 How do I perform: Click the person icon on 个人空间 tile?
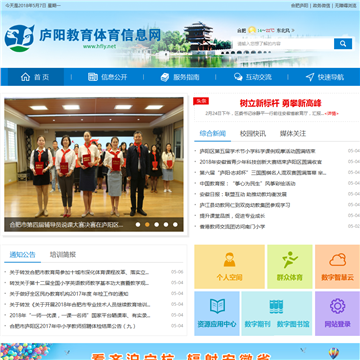coord(229,259)
